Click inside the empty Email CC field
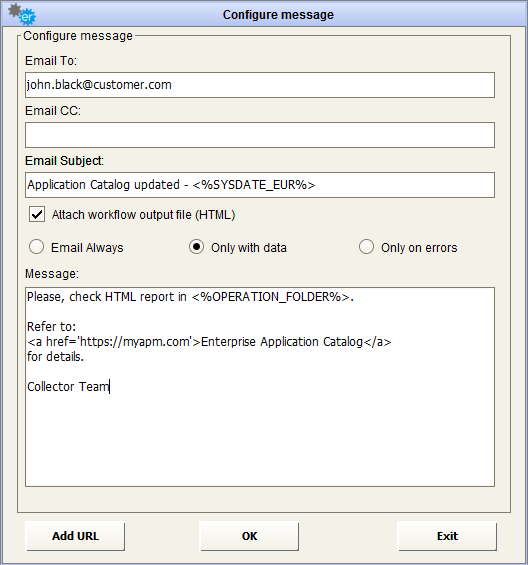The height and width of the screenshot is (565, 528). coord(260,135)
